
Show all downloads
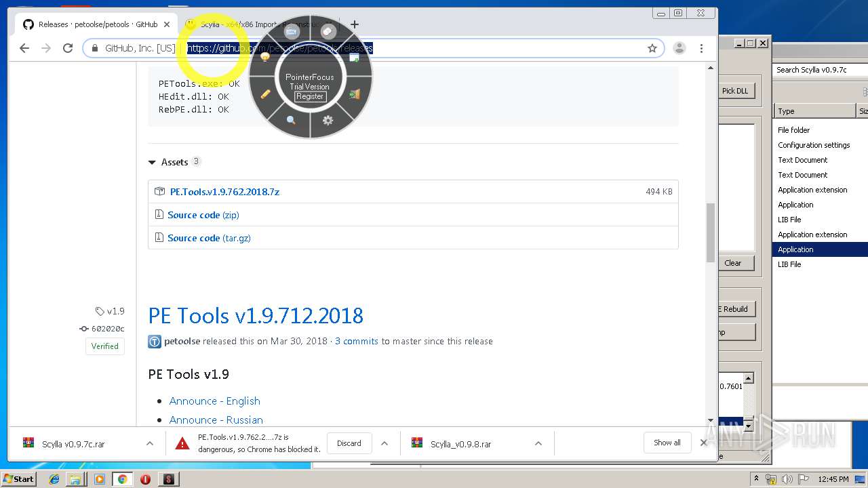pyautogui.click(x=667, y=443)
